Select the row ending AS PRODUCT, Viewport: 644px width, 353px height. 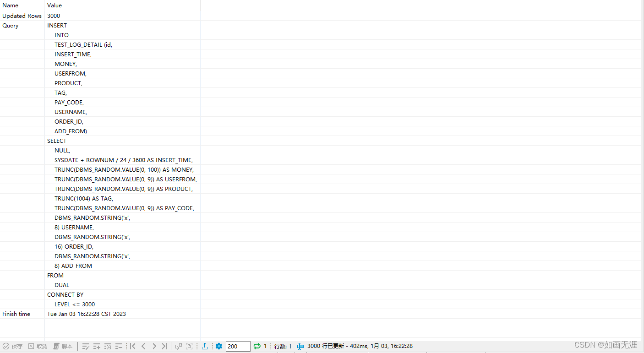122,189
